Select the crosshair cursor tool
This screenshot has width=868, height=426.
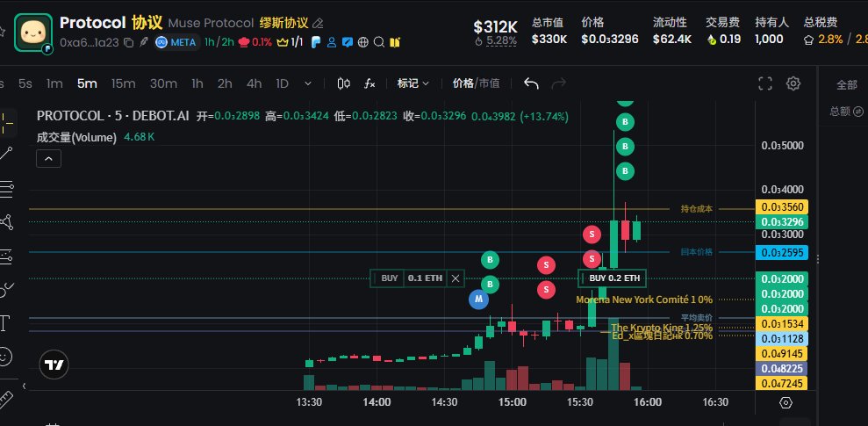tap(7, 123)
